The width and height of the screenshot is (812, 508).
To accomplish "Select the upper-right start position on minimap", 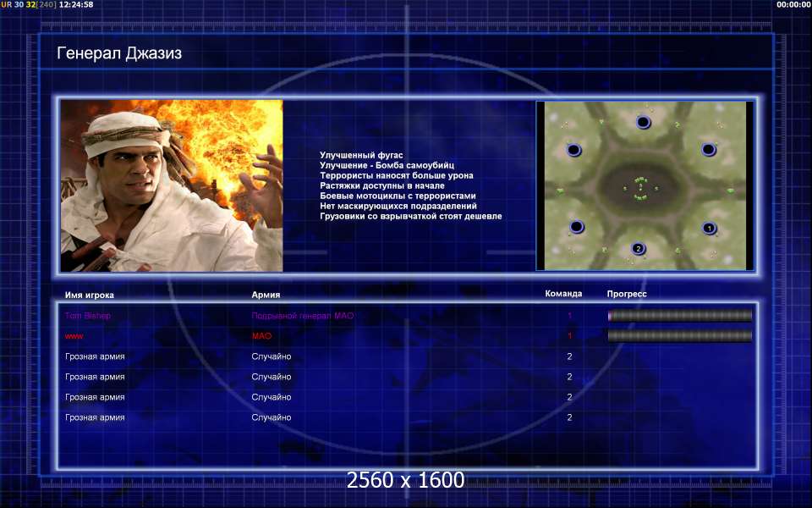I will (709, 149).
